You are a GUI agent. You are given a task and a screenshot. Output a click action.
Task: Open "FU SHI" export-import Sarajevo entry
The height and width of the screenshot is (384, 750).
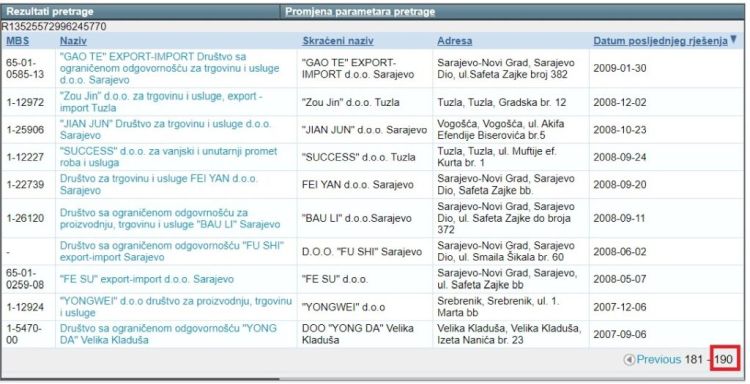pyautogui.click(x=172, y=252)
